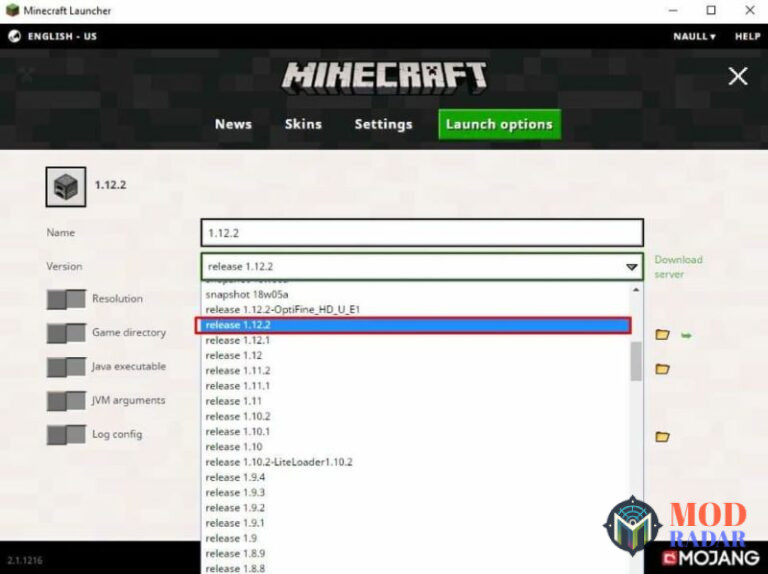
Task: Click the green arrow beside Game directory
Action: click(686, 335)
